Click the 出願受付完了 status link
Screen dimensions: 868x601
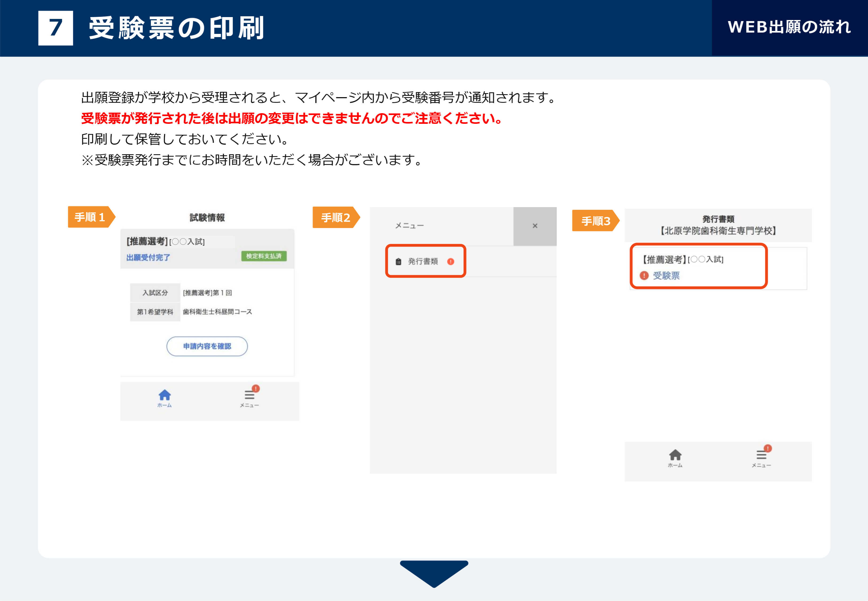pos(148,258)
